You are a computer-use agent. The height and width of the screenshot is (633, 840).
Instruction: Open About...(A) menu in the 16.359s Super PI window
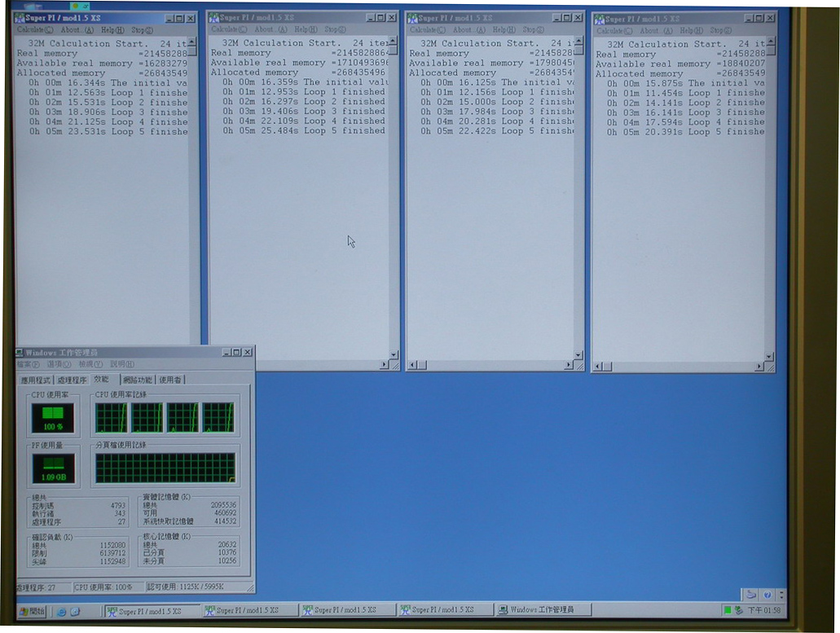tap(271, 29)
